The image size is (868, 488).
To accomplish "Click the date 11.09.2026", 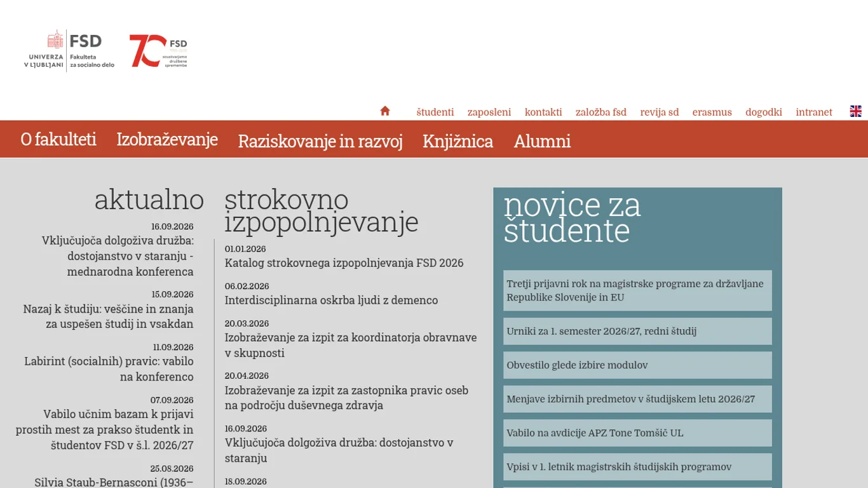I will pos(173,348).
